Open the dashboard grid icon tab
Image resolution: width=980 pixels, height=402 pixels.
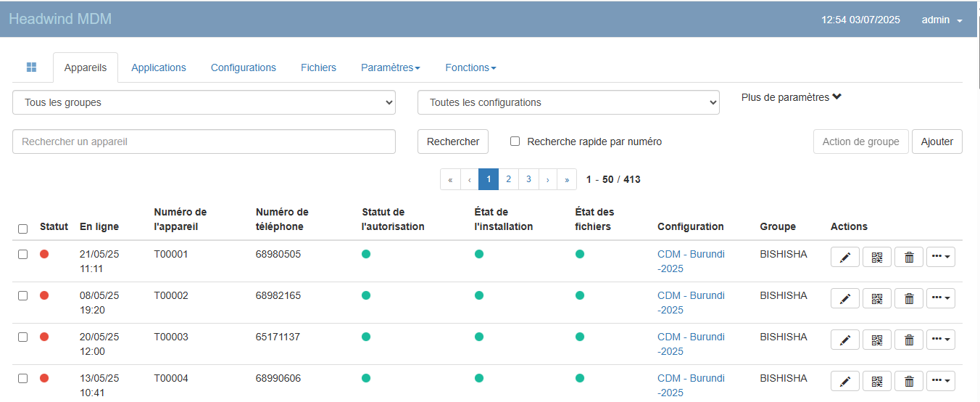pyautogui.click(x=31, y=67)
